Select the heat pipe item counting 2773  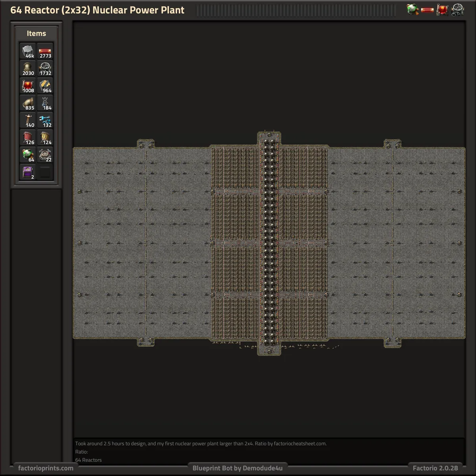[x=45, y=51]
